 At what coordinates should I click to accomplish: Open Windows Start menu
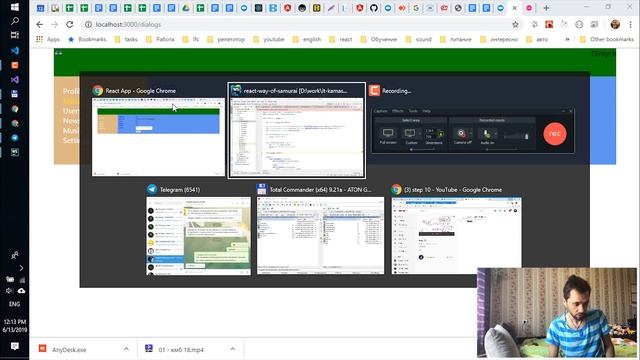click(x=15, y=7)
